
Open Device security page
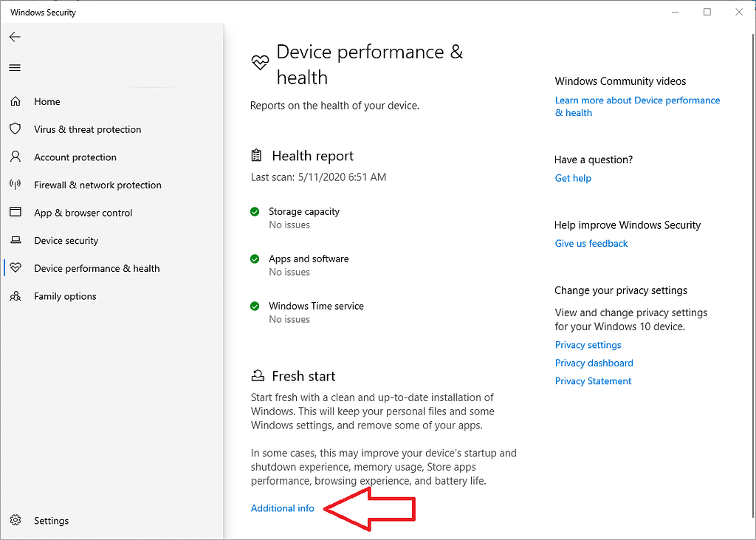point(112,240)
